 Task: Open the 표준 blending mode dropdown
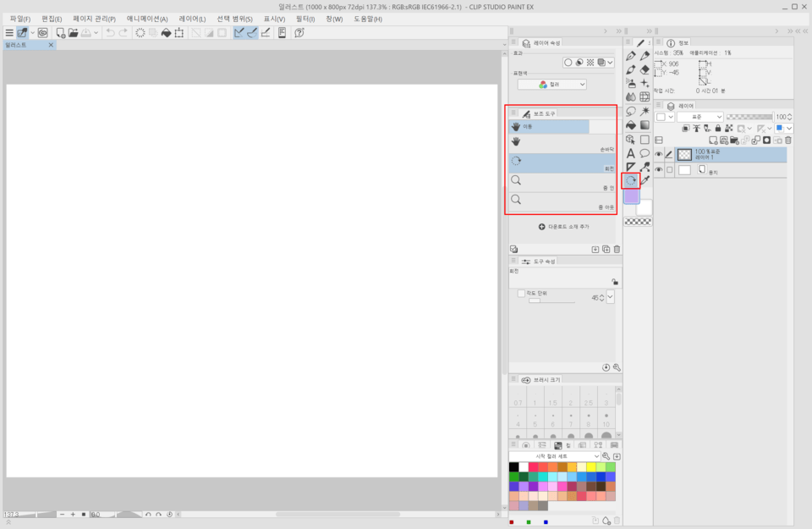pos(700,117)
